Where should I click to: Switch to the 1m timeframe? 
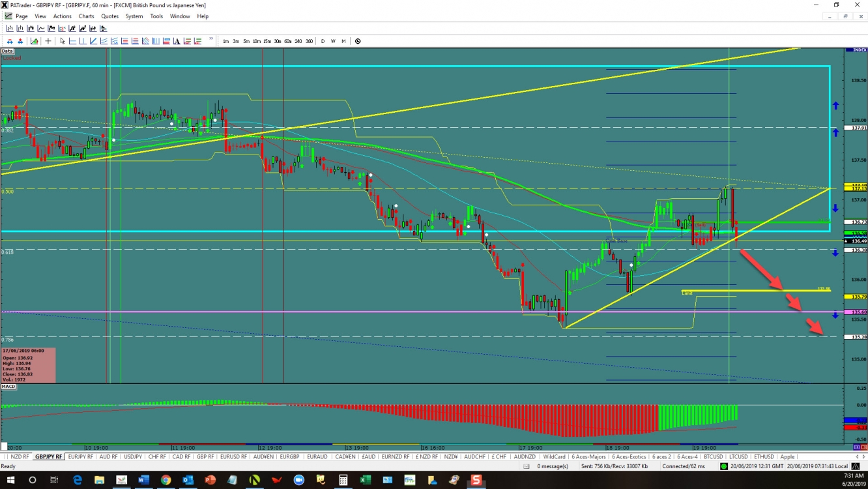[225, 41]
